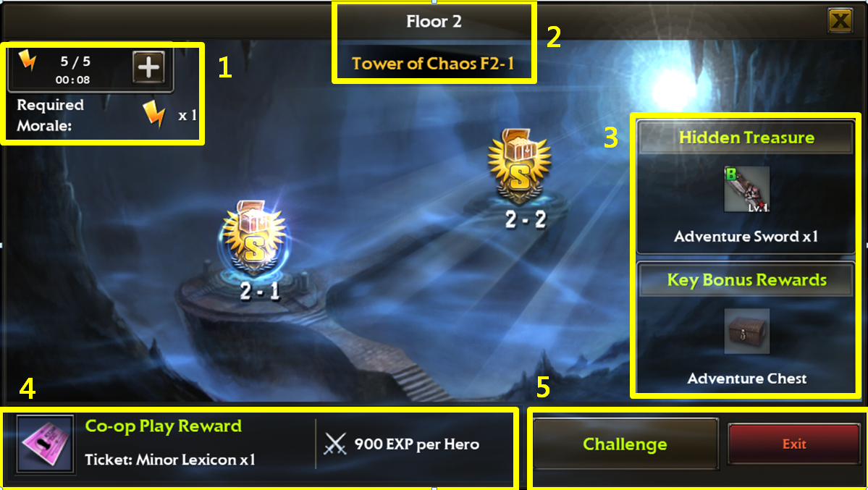This screenshot has height=490, width=868.
Task: Close the window with X button
Action: tap(840, 21)
